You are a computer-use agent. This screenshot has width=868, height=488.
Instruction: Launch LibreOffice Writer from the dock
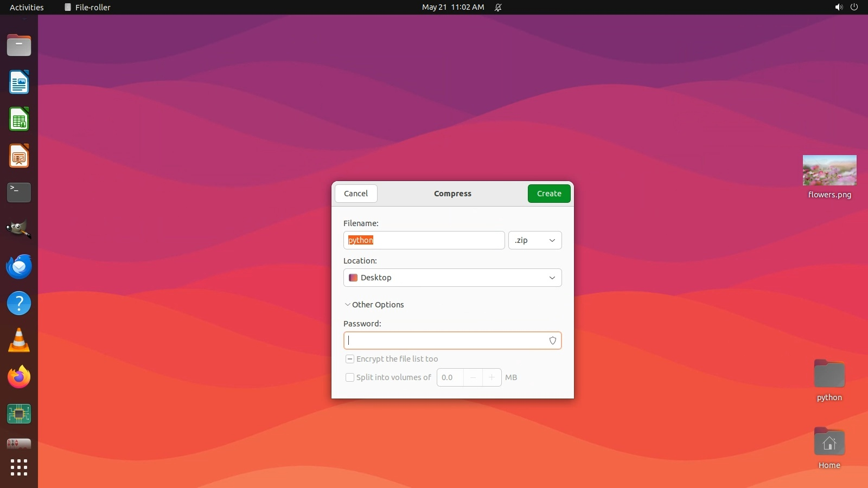[x=19, y=82]
